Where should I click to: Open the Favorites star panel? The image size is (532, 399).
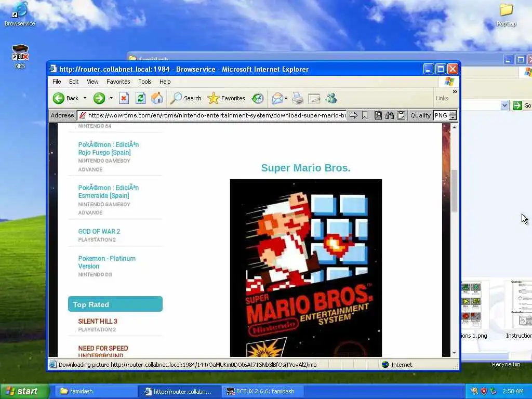226,98
